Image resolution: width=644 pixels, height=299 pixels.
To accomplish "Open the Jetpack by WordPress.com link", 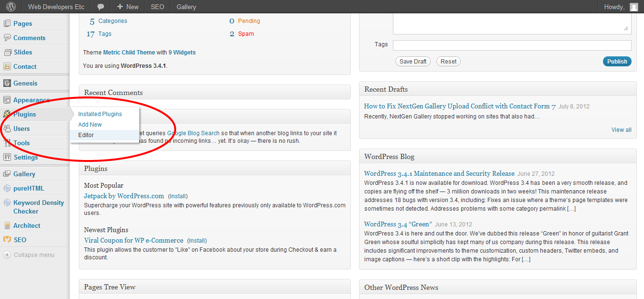I will coord(124,196).
